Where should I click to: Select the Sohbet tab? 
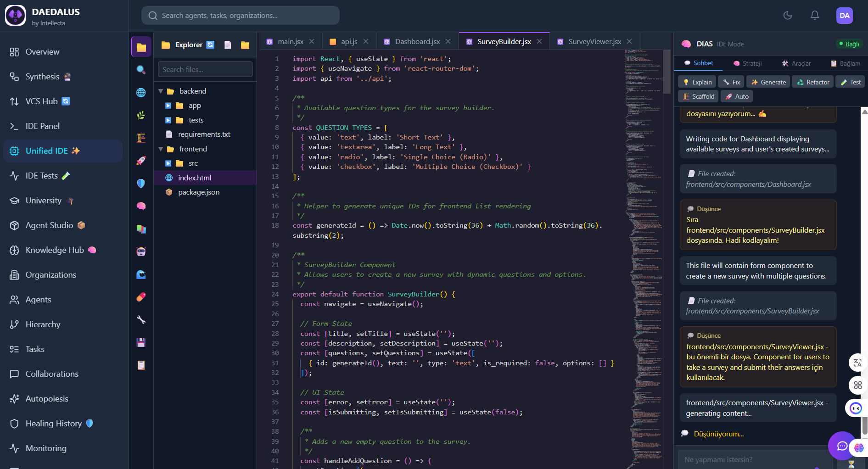point(699,63)
